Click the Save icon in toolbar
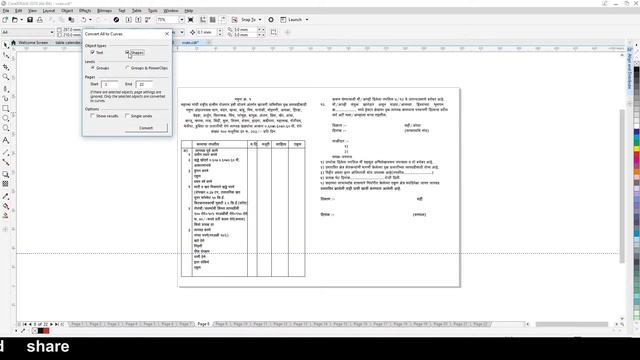Screen dimensions: 640x360 [x=30, y=20]
